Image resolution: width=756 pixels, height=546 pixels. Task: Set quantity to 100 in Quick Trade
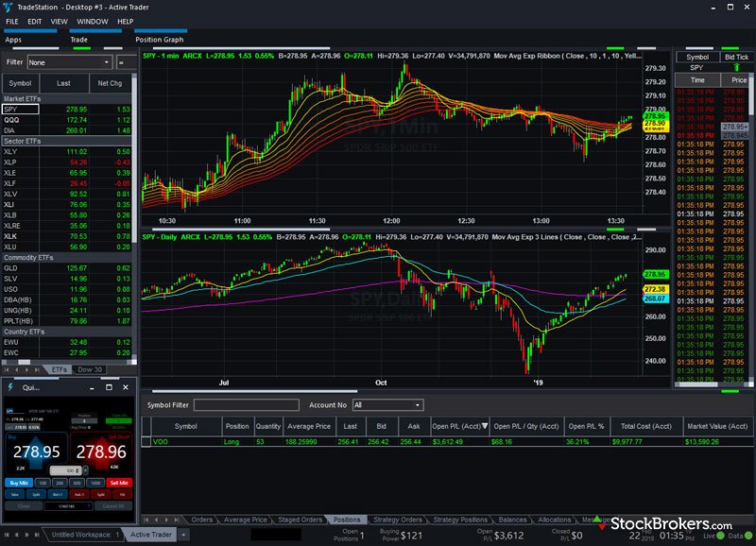coord(43,483)
